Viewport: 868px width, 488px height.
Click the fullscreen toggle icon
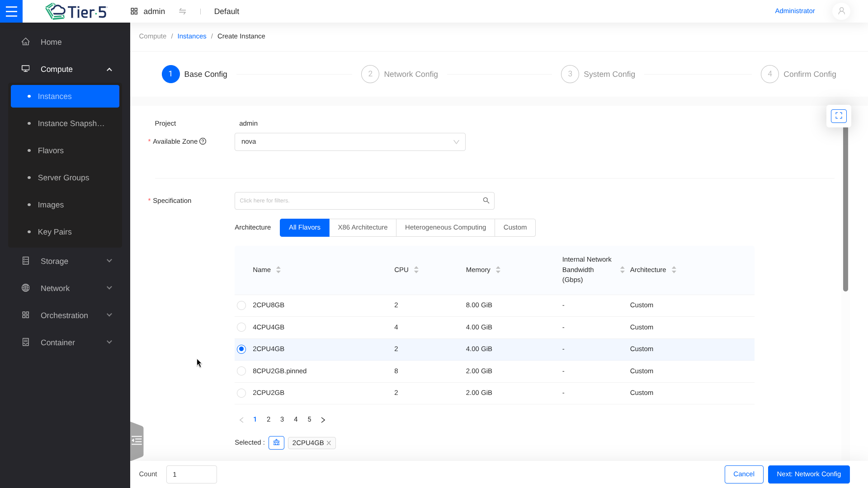click(x=839, y=116)
